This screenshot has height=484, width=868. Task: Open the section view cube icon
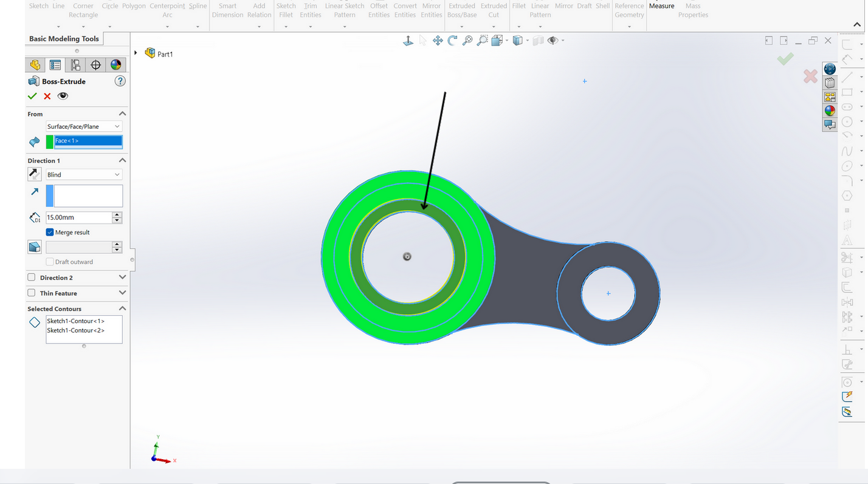click(x=497, y=41)
